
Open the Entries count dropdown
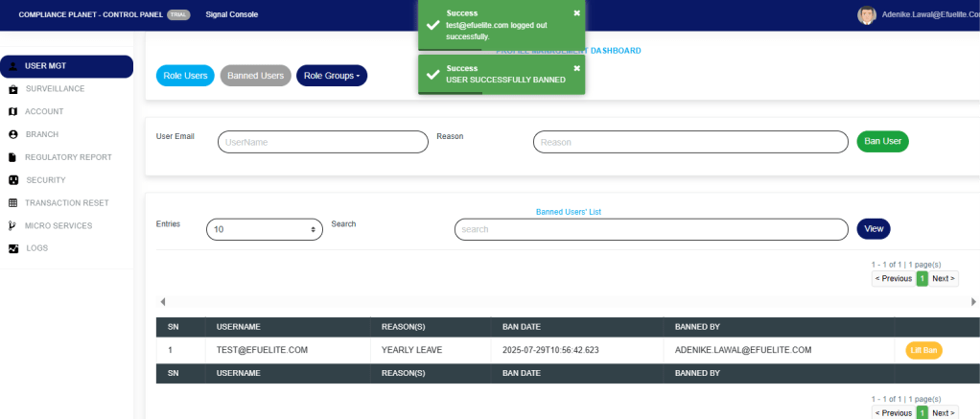(x=265, y=230)
